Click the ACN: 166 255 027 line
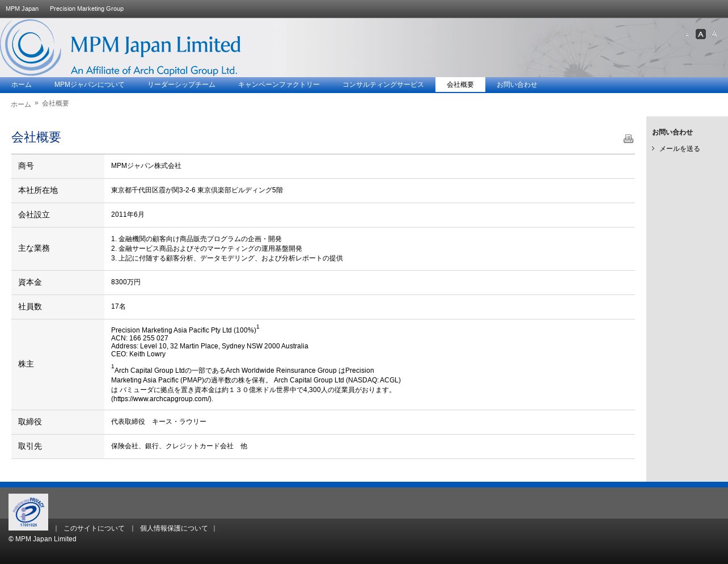Viewport: 728px width, 564px height. pos(139,338)
